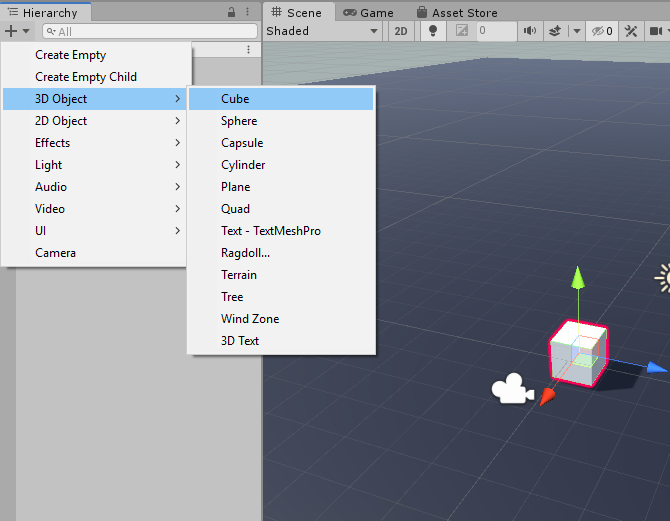Click the Hierarchy panel lock icon
This screenshot has height=521, width=670.
tap(232, 12)
